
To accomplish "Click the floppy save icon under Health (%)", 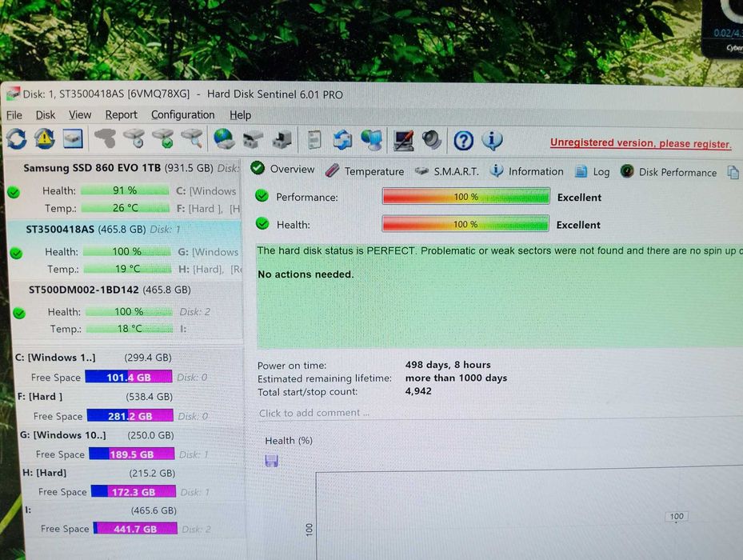I will pyautogui.click(x=271, y=461).
